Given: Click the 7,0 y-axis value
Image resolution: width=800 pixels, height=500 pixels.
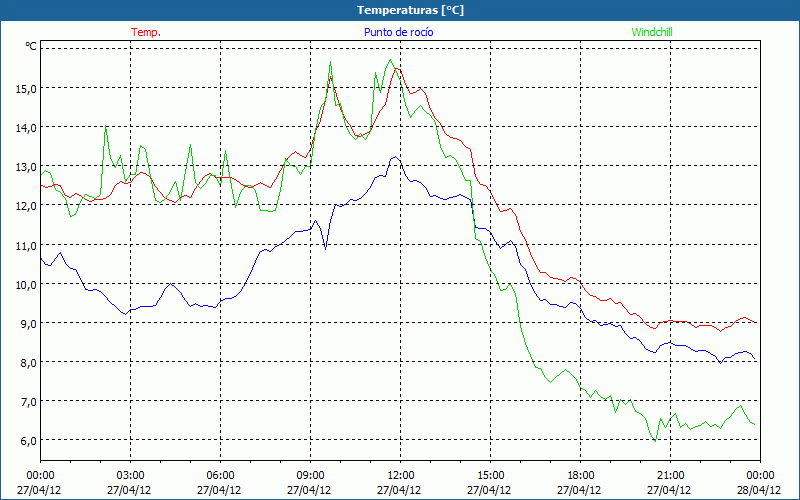Looking at the screenshot, I should [x=29, y=402].
